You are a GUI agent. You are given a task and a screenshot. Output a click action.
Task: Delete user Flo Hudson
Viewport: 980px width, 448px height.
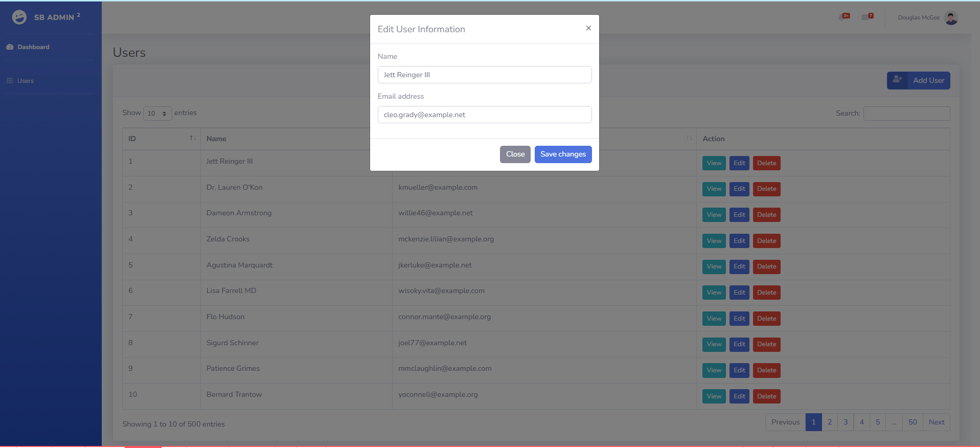tap(767, 319)
